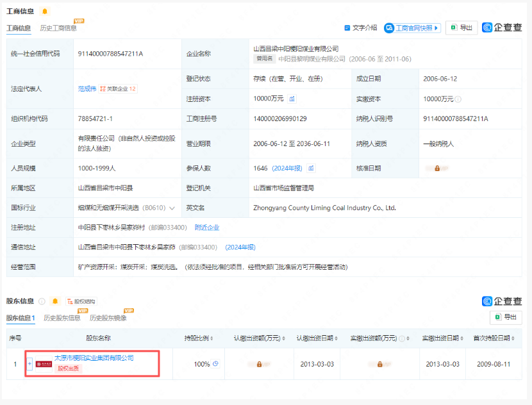Open the 附近企业 link

pyautogui.click(x=207, y=227)
